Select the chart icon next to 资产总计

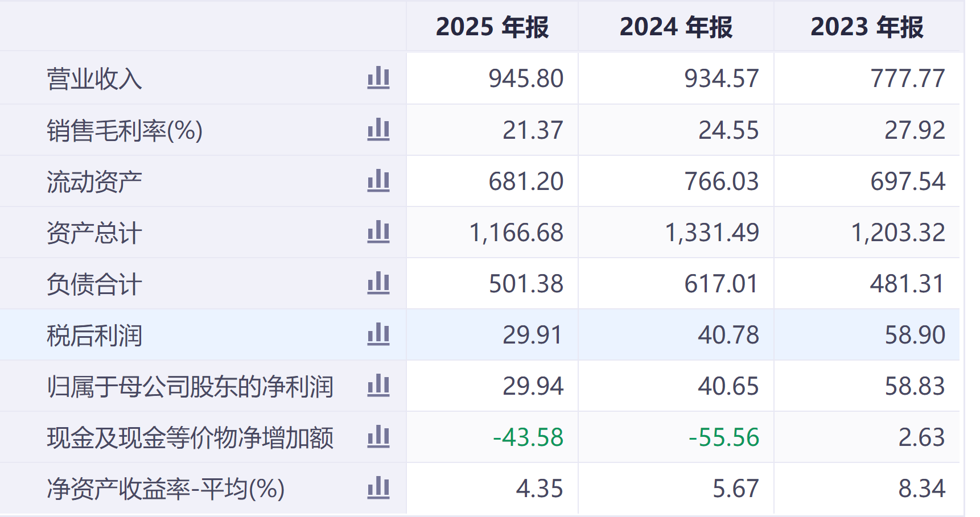click(379, 232)
